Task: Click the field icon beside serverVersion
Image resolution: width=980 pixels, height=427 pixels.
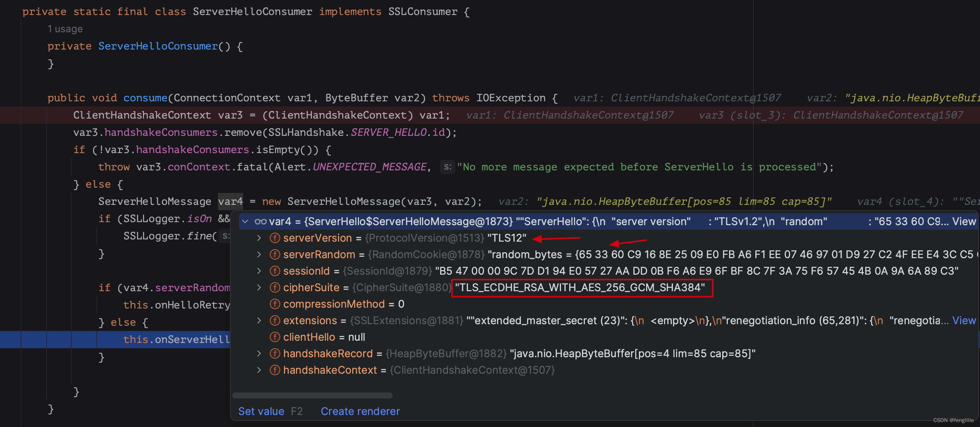Action: click(275, 238)
